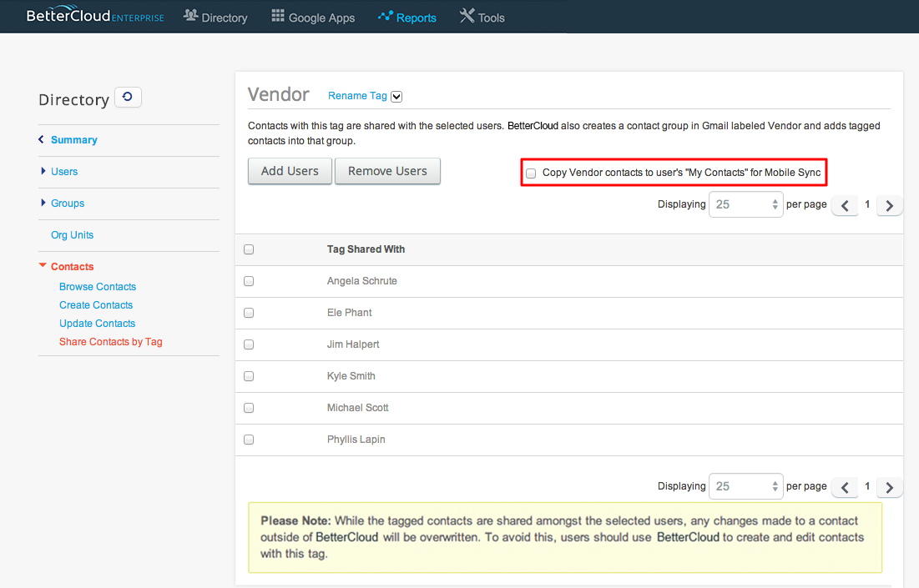919x588 pixels.
Task: Collapse the Contacts section arrow
Action: coord(43,265)
